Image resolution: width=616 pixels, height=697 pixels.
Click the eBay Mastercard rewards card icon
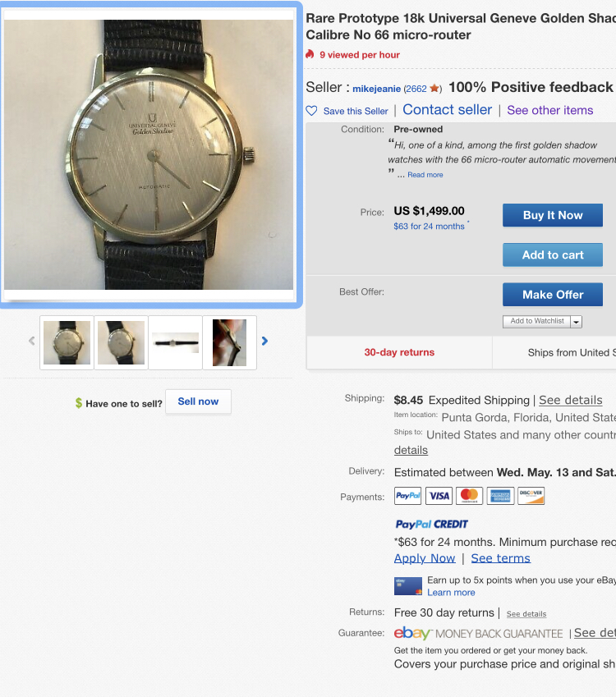pyautogui.click(x=408, y=586)
